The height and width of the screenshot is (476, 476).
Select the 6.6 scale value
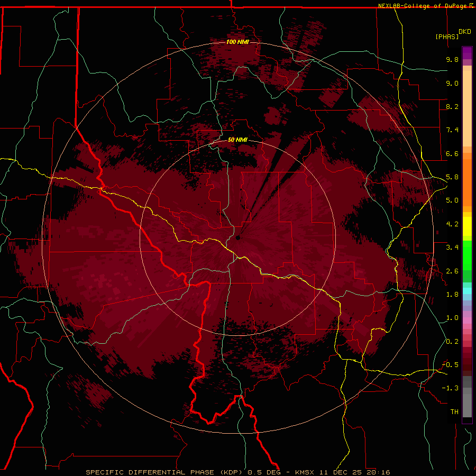pos(452,153)
